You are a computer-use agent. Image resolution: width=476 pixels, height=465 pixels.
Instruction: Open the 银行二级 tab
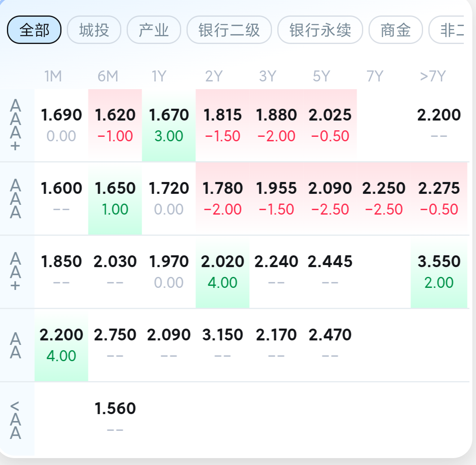[x=229, y=30]
